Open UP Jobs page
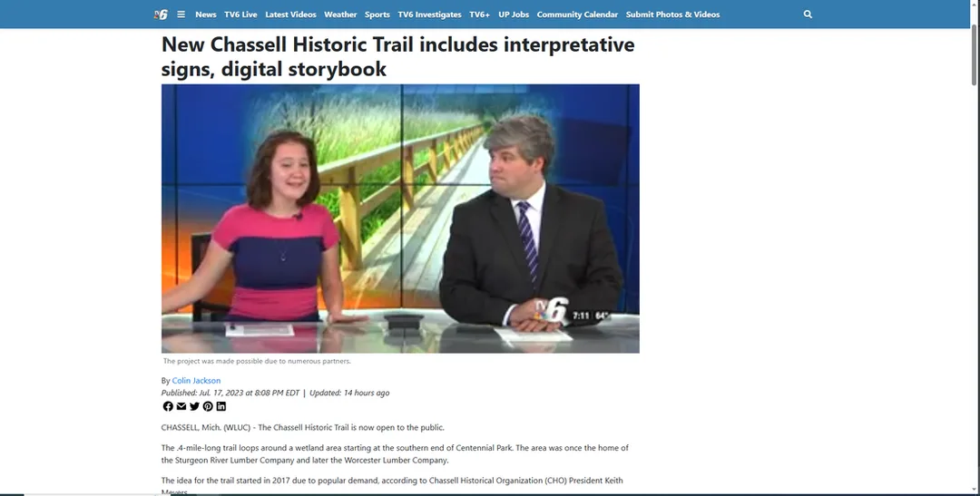 [x=514, y=15]
